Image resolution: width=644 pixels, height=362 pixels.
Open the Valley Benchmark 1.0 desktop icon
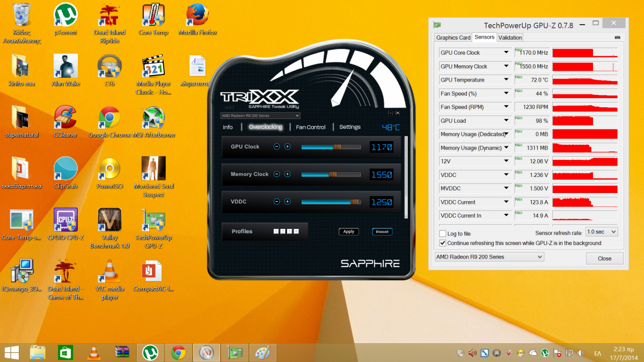point(109,229)
